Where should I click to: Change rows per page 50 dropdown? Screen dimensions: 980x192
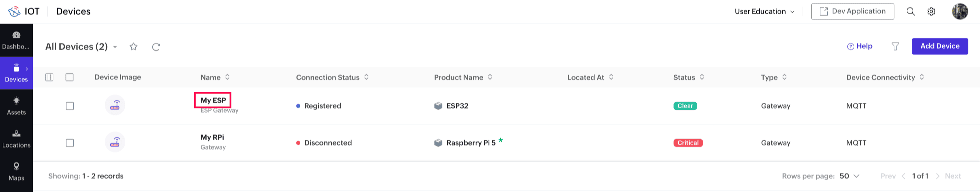point(850,176)
